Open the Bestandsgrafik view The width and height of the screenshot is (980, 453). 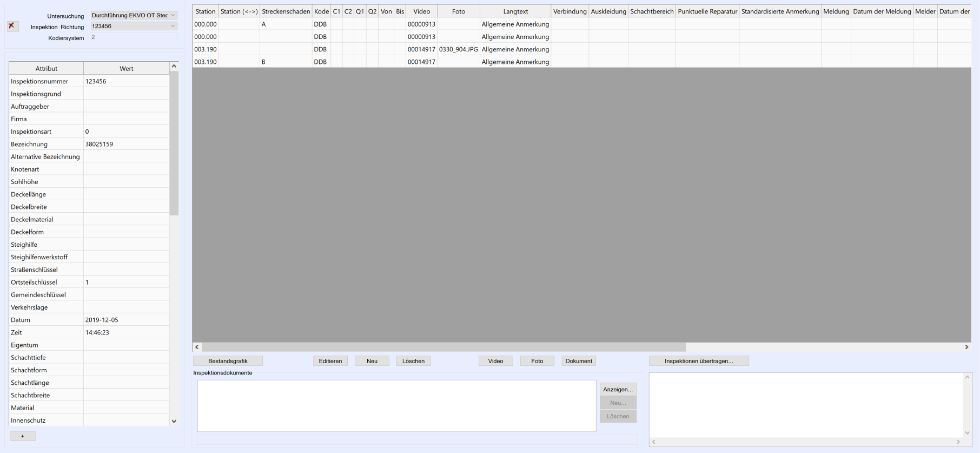pos(228,361)
